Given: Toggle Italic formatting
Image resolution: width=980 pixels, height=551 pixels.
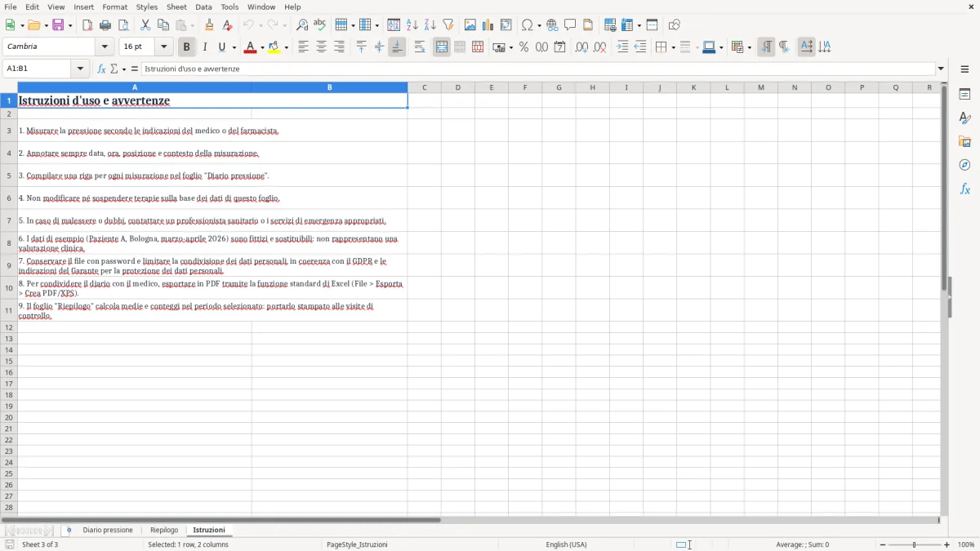Looking at the screenshot, I should [204, 47].
